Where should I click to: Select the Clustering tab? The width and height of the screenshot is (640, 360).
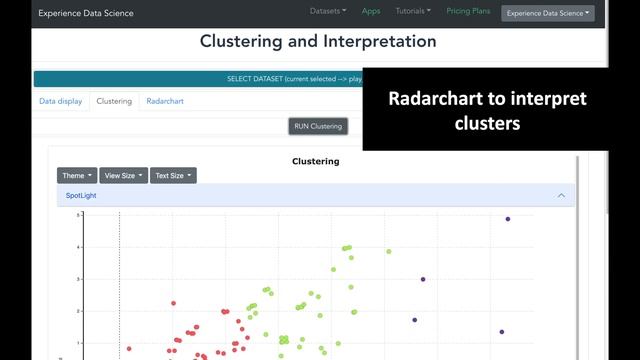coord(114,101)
